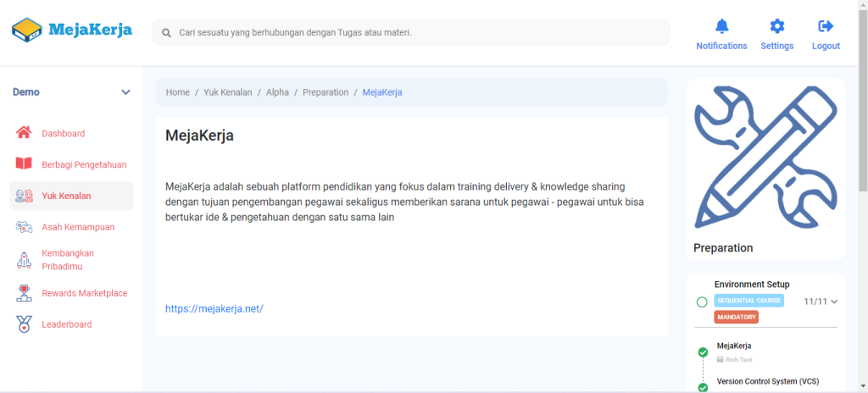Click the Environment Setup course title
This screenshot has width=868, height=393.
752,285
